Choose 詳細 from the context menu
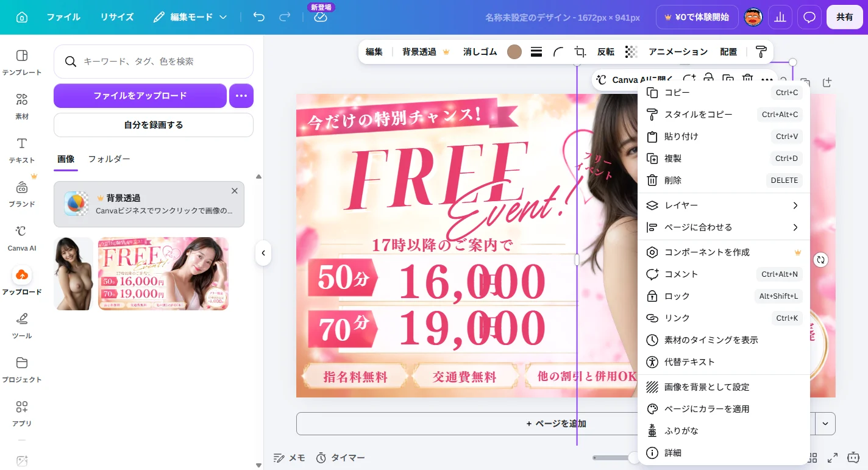 (724, 453)
